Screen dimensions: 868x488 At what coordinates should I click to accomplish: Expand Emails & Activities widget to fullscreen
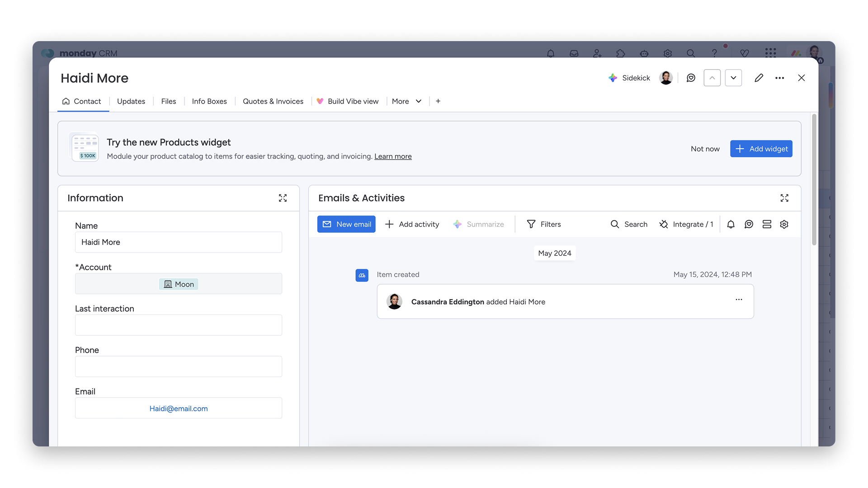[x=784, y=198]
